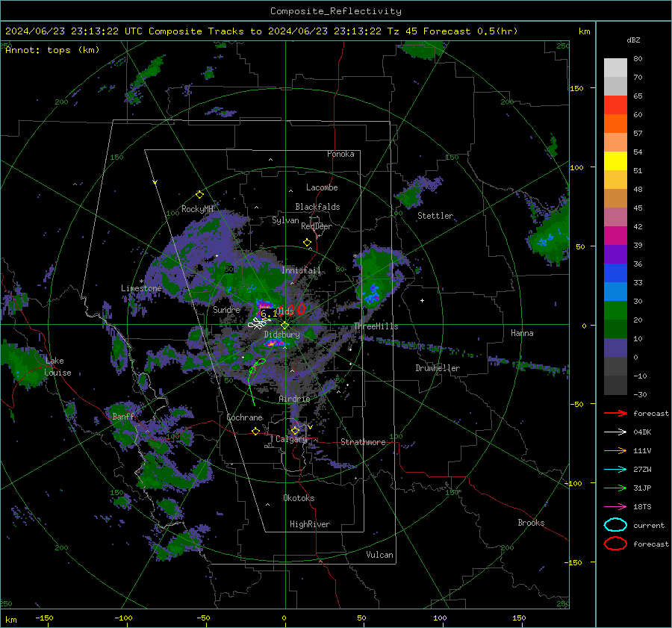This screenshot has height=628, width=672.
Task: Select the dark orange 57-60 dBZ swatch
Action: tap(615, 124)
